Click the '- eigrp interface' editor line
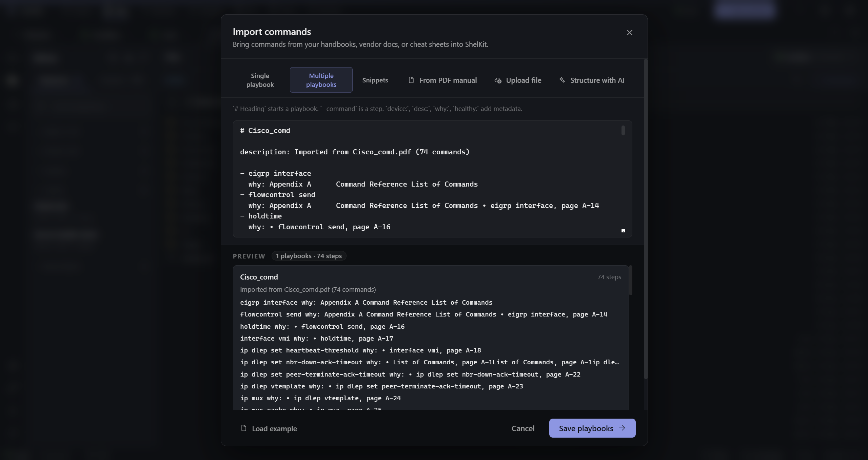 (275, 173)
